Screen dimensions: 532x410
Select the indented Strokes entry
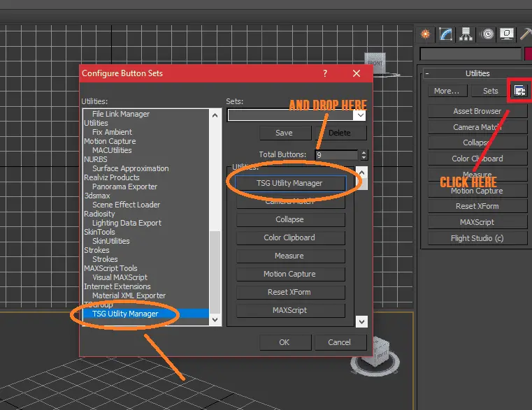click(105, 259)
